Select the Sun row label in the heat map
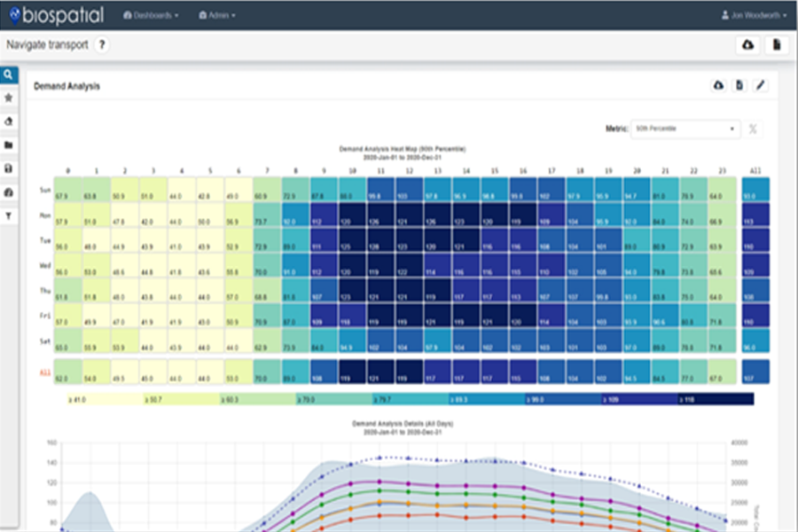 click(45, 190)
